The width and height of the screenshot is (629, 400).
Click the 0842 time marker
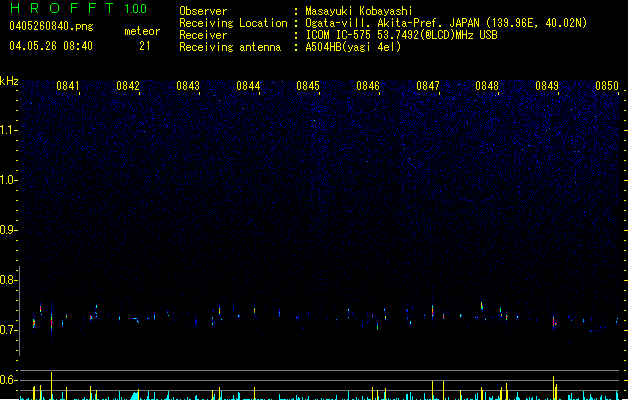[x=128, y=86]
